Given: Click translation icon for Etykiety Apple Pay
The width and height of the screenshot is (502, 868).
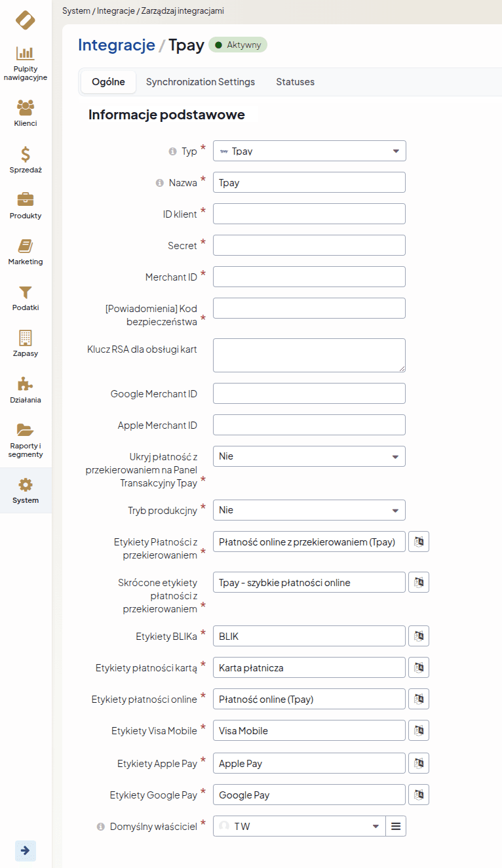Looking at the screenshot, I should click(419, 763).
